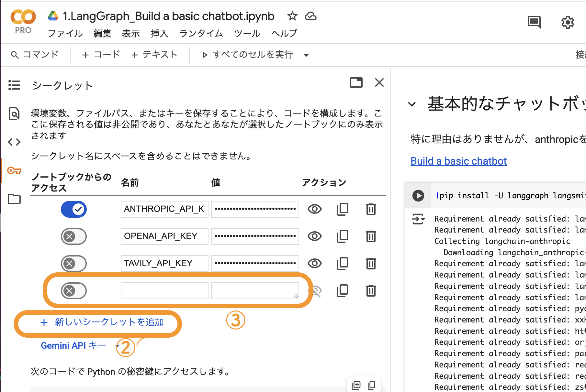The width and height of the screenshot is (586, 392).
Task: Expand the Gemini API キー dropdown
Action: point(117,346)
